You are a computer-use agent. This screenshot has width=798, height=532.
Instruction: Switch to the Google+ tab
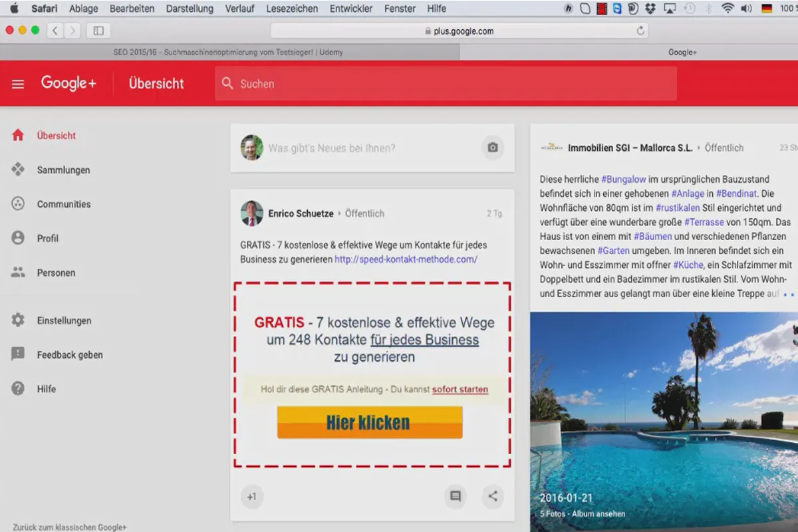point(683,52)
